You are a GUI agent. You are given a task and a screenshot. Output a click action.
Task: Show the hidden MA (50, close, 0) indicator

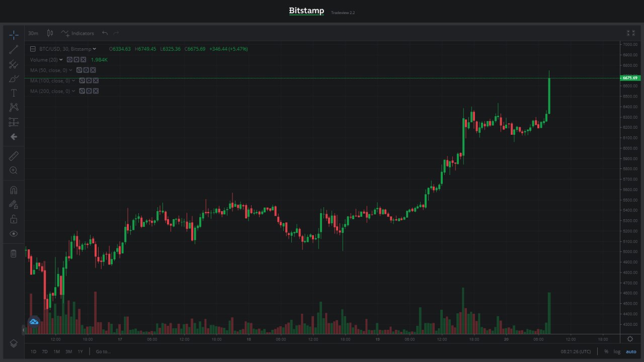coord(79,70)
